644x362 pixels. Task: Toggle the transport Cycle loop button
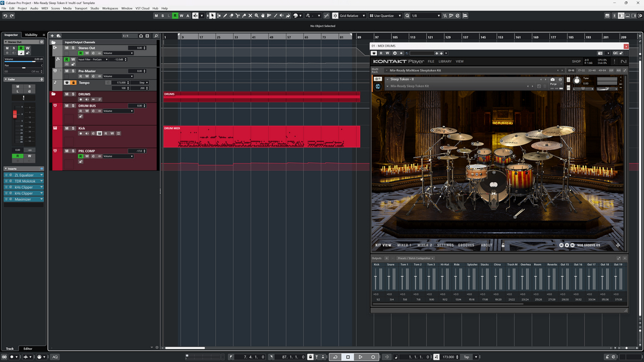pos(335,357)
